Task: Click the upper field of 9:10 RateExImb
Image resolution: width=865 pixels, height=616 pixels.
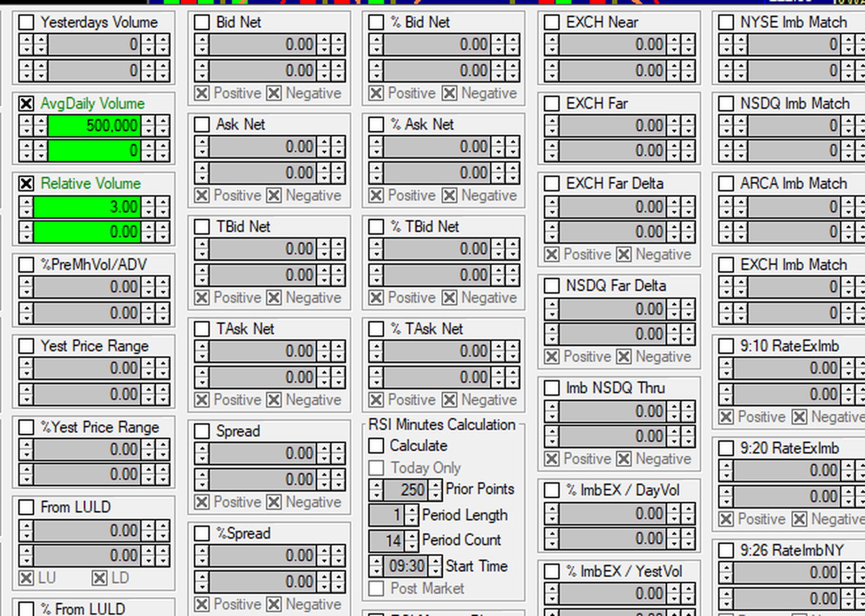Action: [786, 368]
